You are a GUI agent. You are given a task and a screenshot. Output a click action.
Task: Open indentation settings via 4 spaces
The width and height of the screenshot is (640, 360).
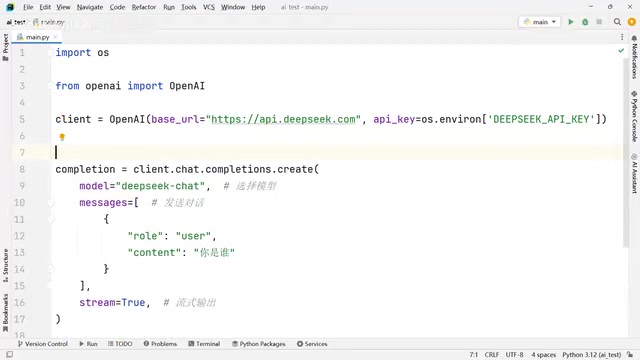[x=543, y=355]
